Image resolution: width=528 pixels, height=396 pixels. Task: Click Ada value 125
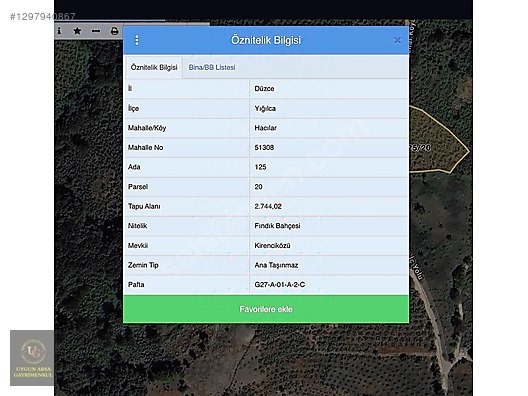click(x=260, y=167)
